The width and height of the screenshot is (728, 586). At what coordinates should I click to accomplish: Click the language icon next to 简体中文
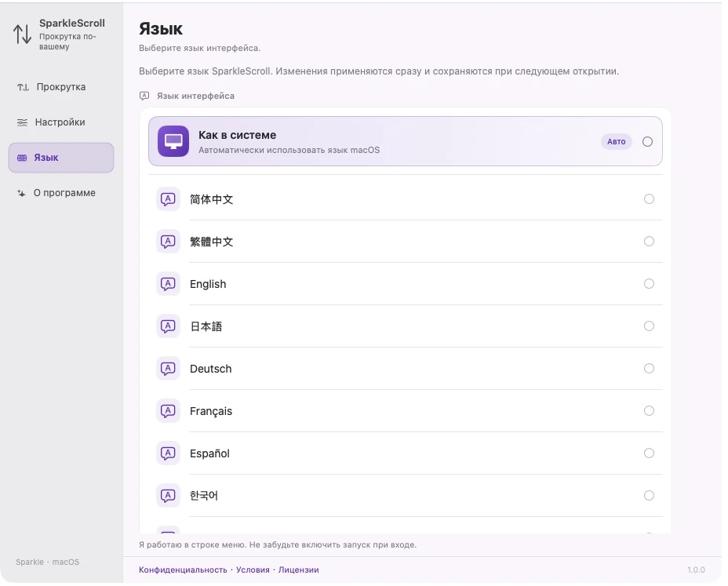click(x=168, y=199)
